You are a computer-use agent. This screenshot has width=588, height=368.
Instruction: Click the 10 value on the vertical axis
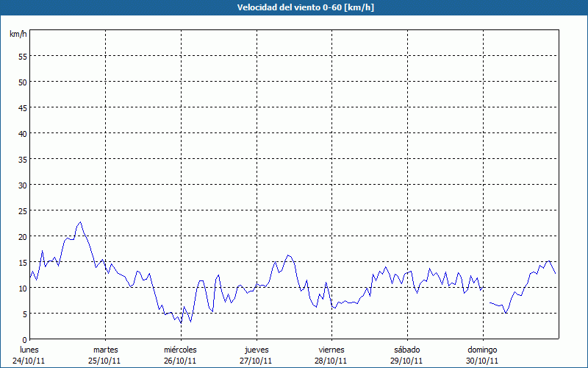pyautogui.click(x=22, y=288)
